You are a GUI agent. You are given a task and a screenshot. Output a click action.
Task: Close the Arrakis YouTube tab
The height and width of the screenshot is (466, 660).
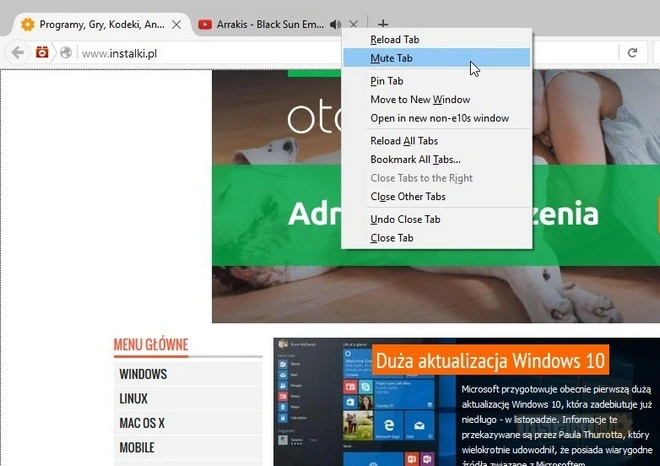(353, 24)
